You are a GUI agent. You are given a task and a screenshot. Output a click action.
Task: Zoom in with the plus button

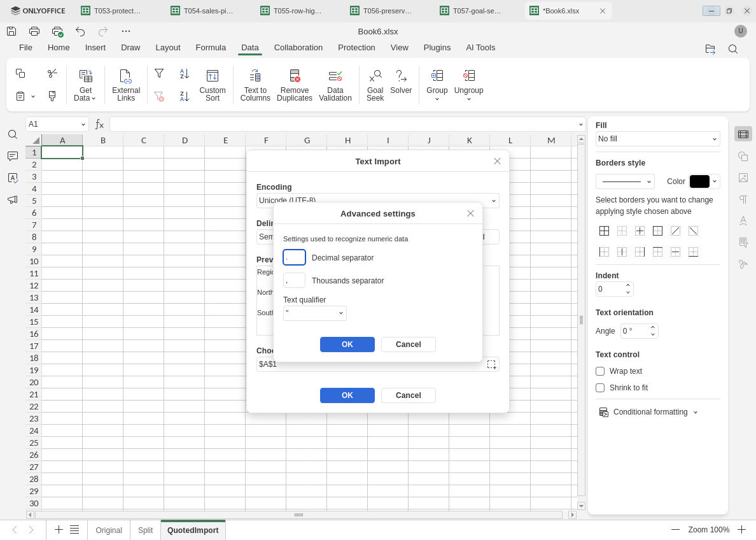(x=741, y=530)
